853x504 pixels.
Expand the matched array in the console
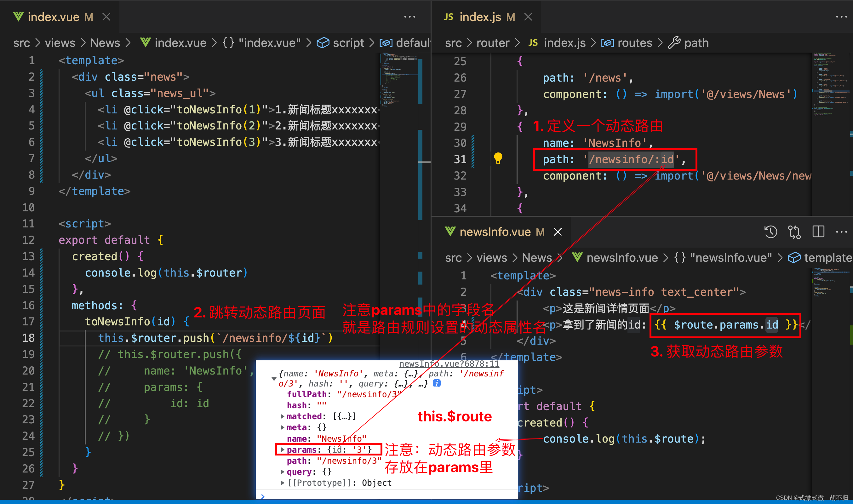click(x=282, y=416)
